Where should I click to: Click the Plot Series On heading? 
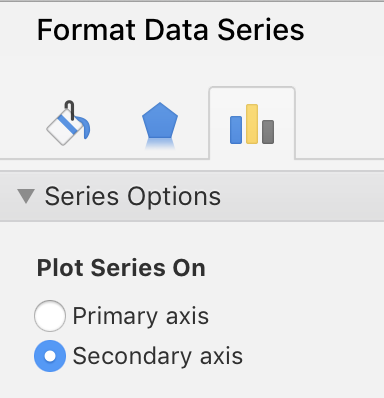point(121,268)
